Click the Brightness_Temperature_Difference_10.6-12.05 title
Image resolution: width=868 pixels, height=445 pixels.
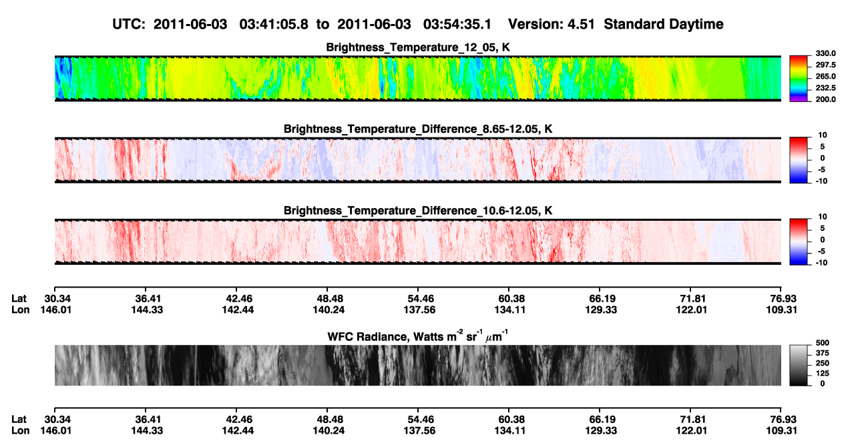pos(418,210)
